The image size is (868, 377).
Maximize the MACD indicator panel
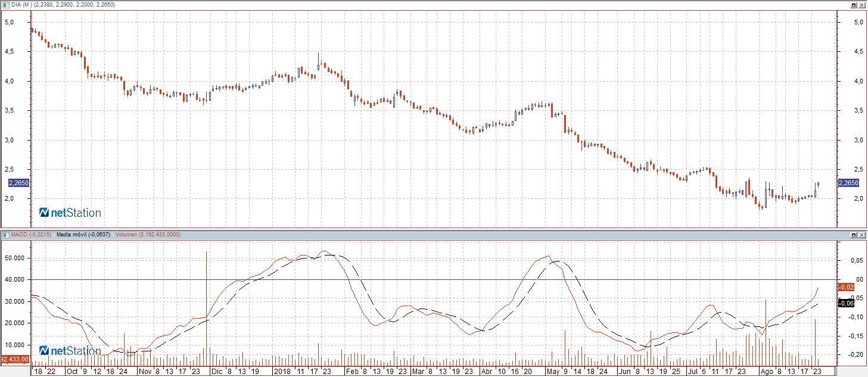(x=854, y=235)
